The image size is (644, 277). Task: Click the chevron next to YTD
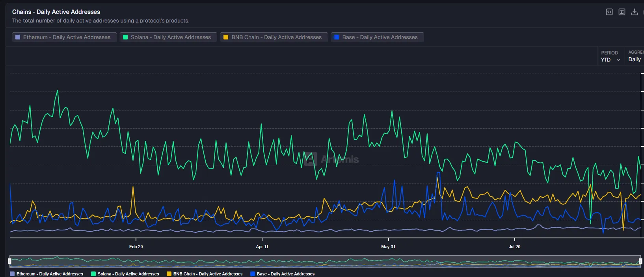[x=618, y=60]
